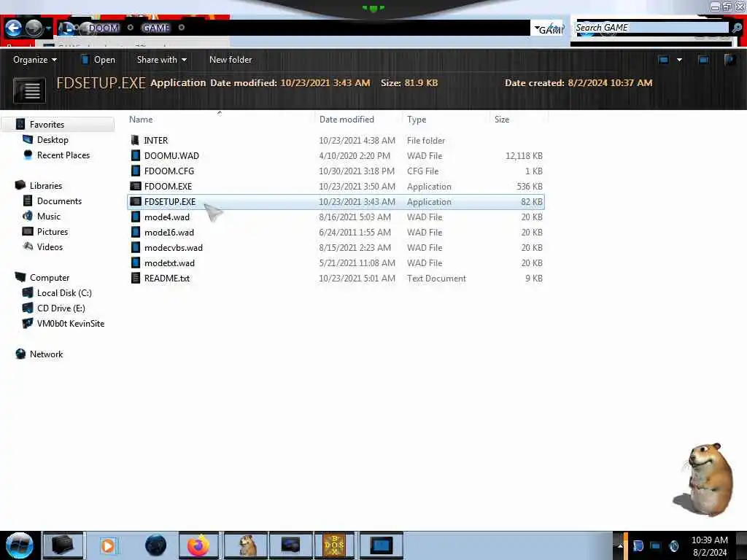Open the Organize menu
This screenshot has width=747, height=560.
[x=35, y=60]
